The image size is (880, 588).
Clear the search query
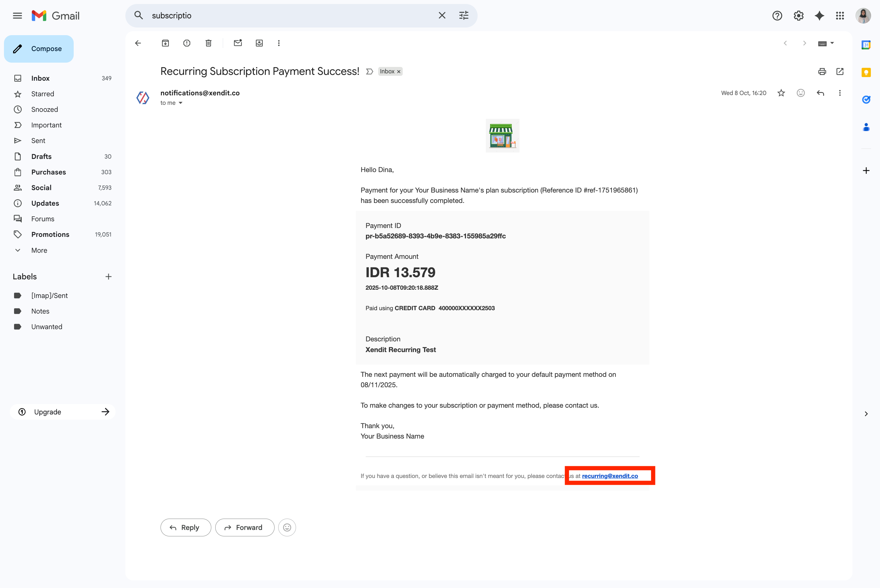pos(442,15)
